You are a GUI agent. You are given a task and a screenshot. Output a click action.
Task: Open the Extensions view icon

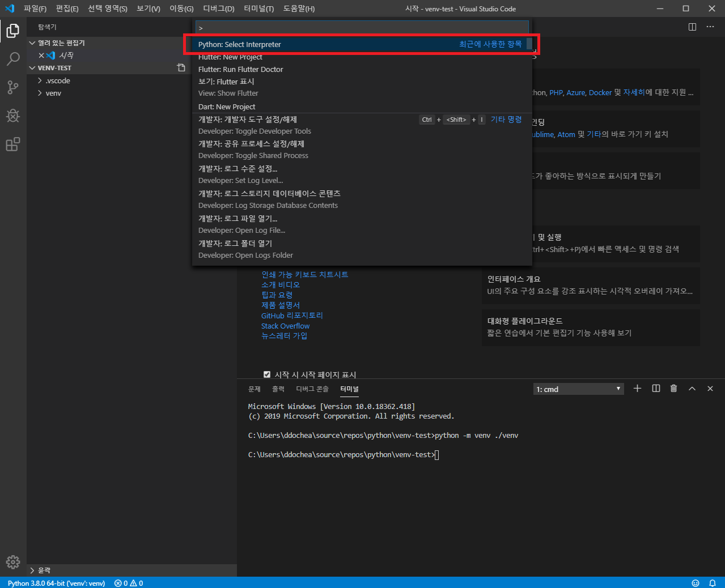tap(12, 144)
